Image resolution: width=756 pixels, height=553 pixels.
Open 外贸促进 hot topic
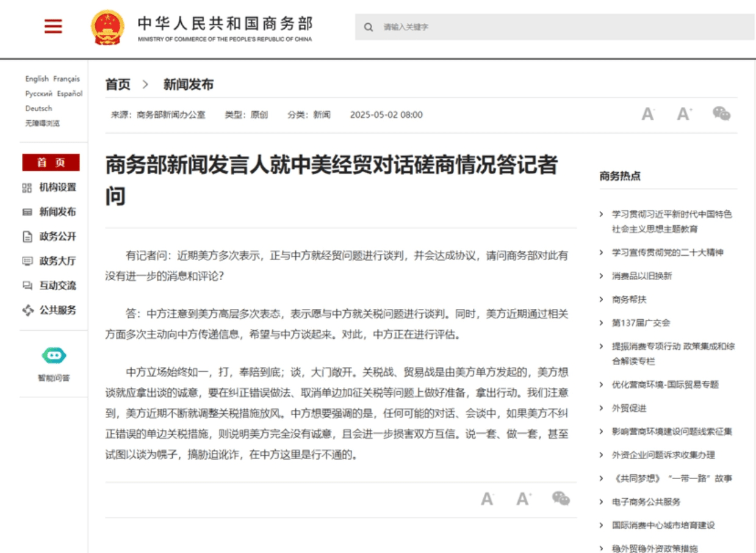tap(629, 408)
